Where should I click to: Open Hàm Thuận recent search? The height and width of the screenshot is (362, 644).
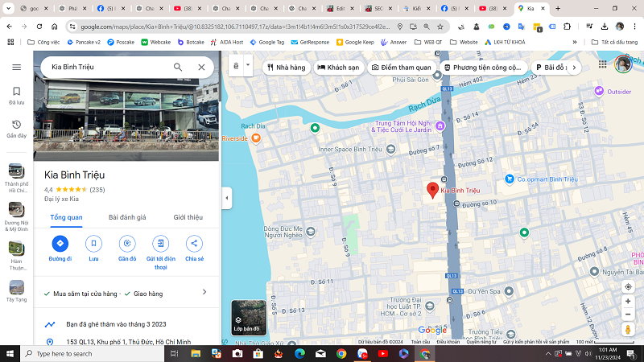16,255
